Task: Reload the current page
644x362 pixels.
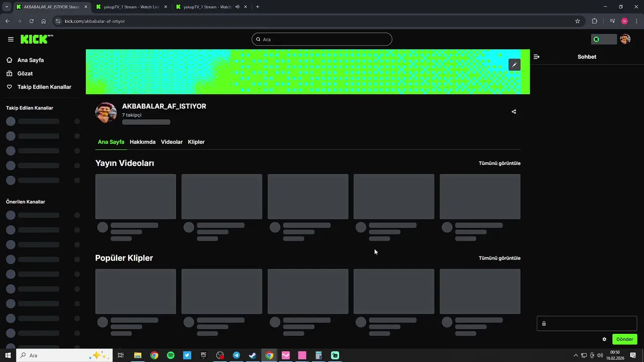Action: click(31, 21)
